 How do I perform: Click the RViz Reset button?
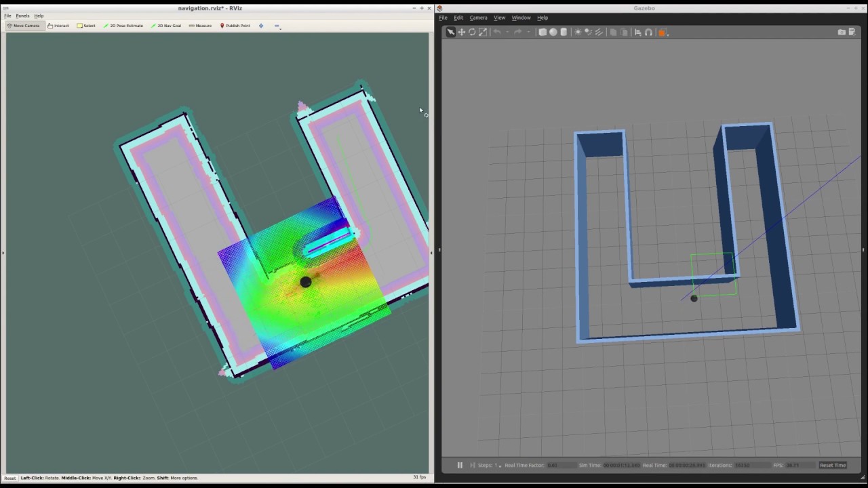click(9, 478)
